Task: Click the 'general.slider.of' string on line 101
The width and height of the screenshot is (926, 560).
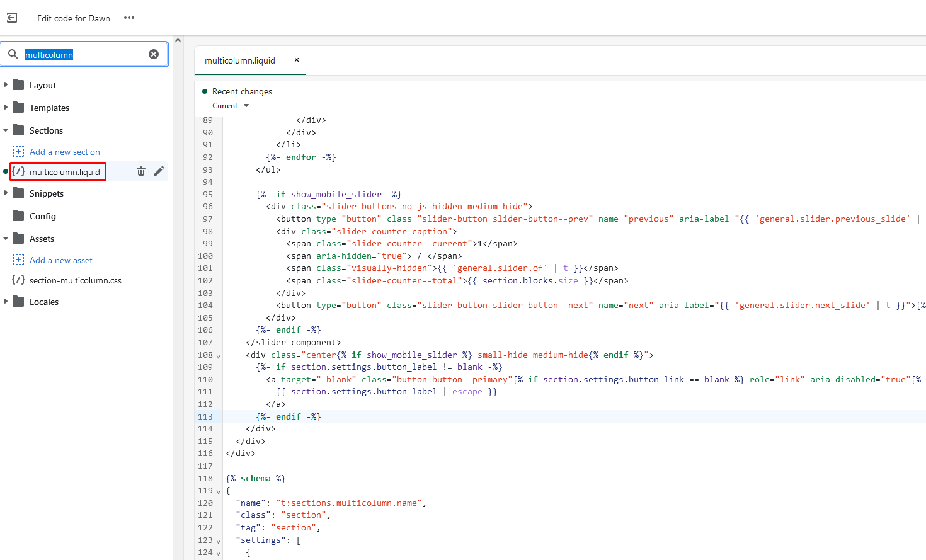Action: [500, 268]
